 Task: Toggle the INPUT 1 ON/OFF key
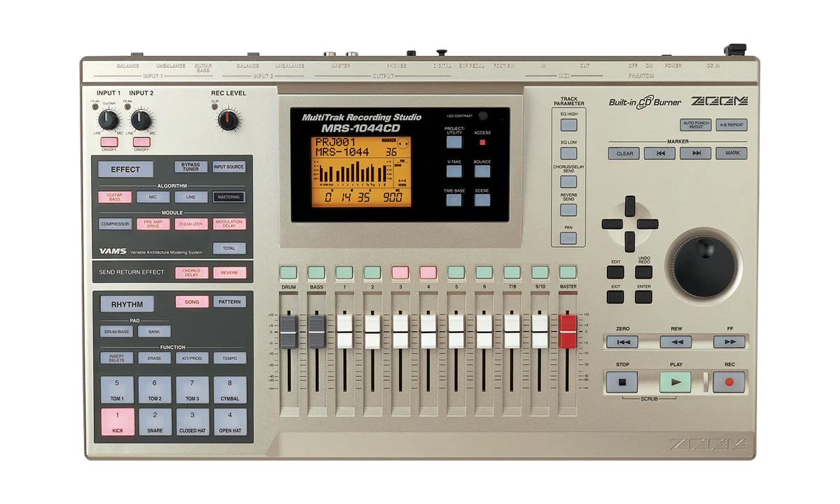pos(108,142)
